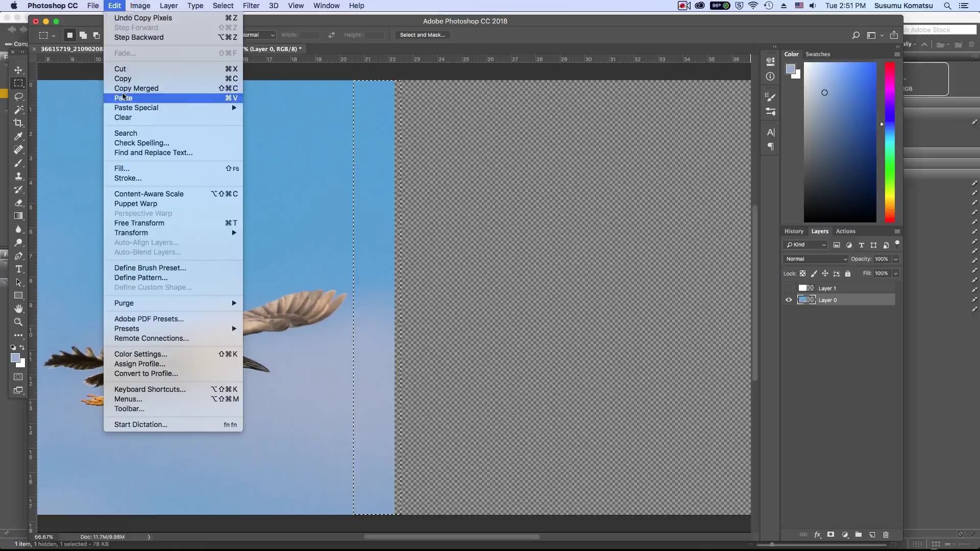This screenshot has height=551, width=980.
Task: Toggle type layers filter
Action: click(862, 245)
